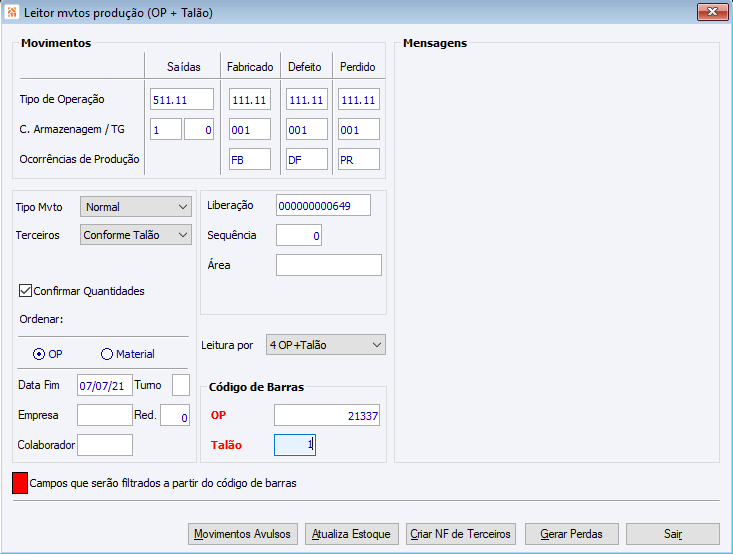Select the OP radio button

point(39,354)
